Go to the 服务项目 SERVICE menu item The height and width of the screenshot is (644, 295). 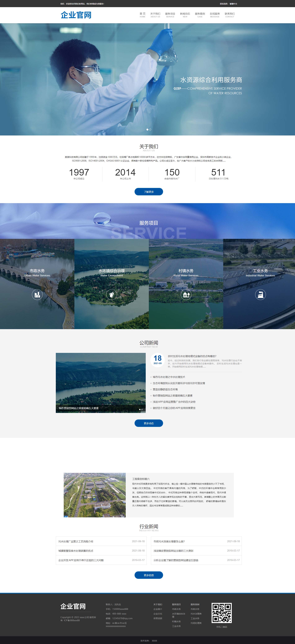point(170,15)
